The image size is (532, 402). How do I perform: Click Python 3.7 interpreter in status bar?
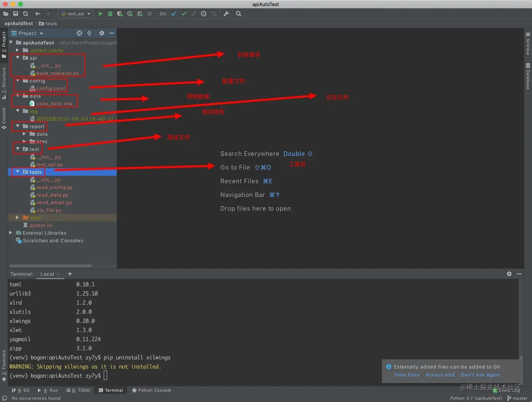click(x=476, y=398)
